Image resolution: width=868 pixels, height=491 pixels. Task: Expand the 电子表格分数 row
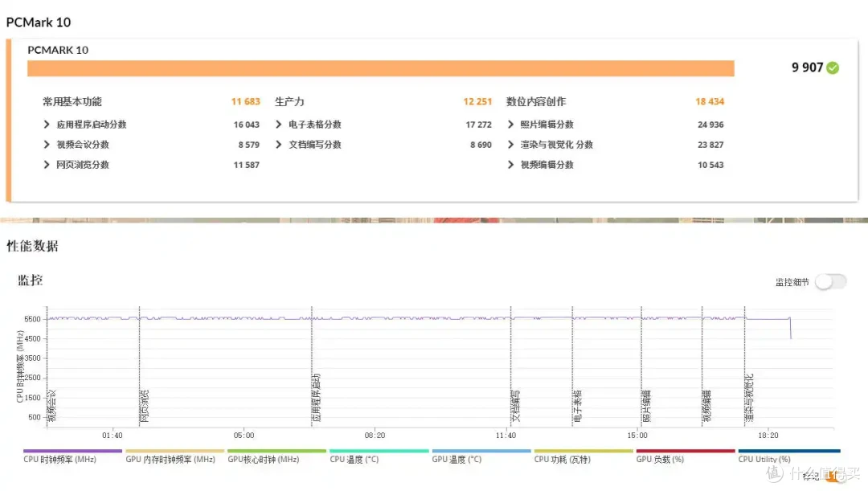[278, 125]
